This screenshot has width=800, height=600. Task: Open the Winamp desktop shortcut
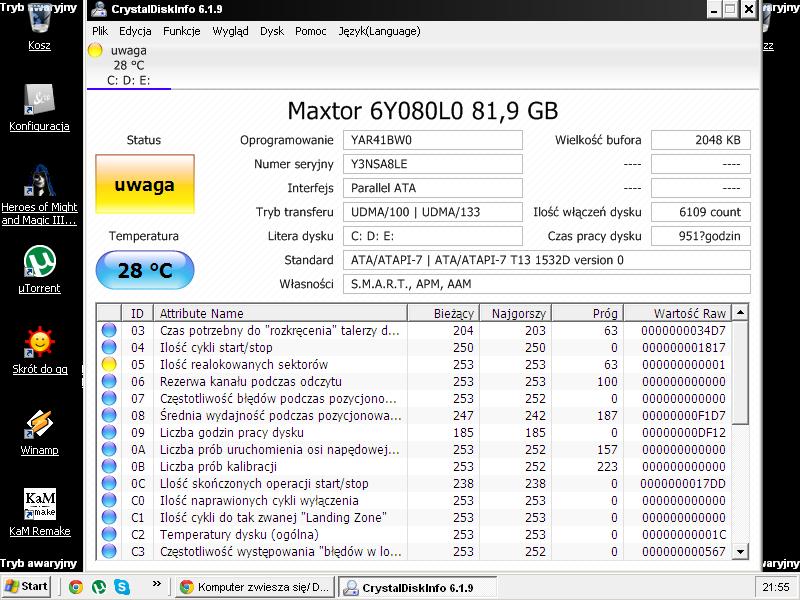[x=39, y=433]
